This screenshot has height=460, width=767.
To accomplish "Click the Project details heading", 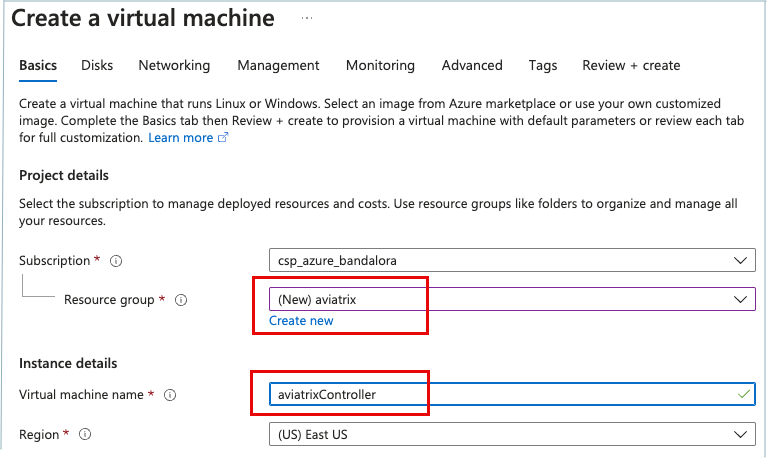I will point(64,175).
